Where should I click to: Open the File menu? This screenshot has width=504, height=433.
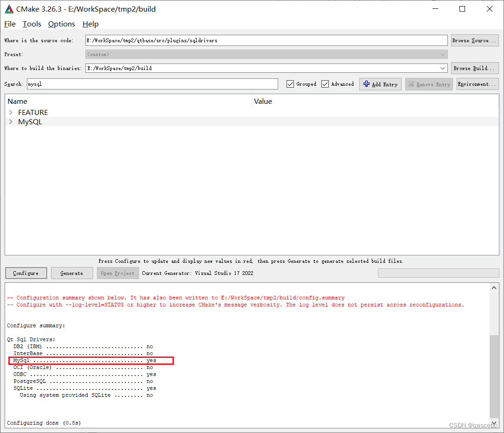pyautogui.click(x=10, y=24)
